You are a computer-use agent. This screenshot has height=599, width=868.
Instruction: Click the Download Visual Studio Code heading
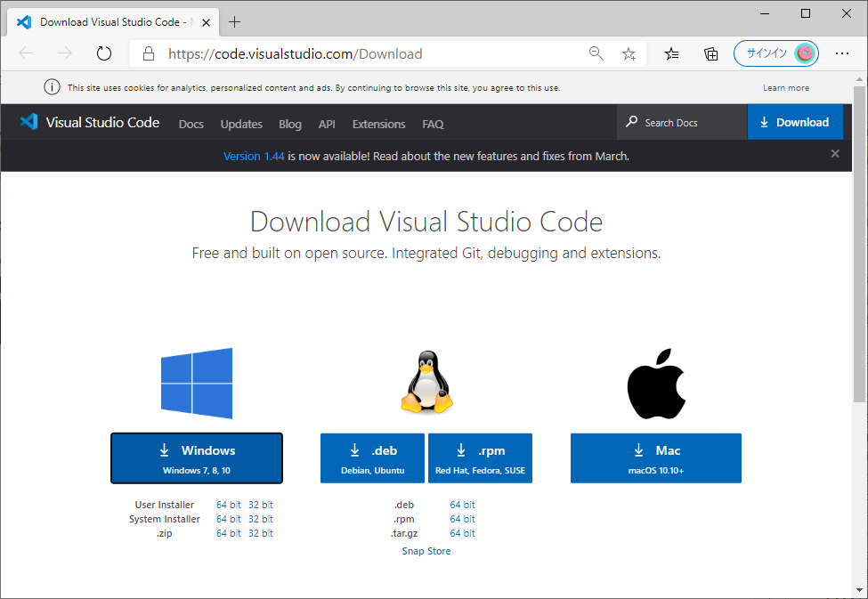pyautogui.click(x=426, y=222)
